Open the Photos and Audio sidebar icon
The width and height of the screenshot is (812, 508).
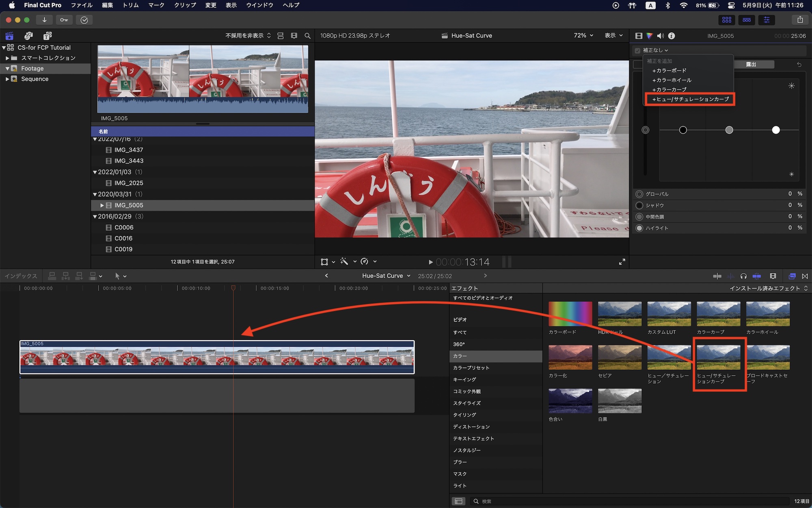tap(28, 36)
